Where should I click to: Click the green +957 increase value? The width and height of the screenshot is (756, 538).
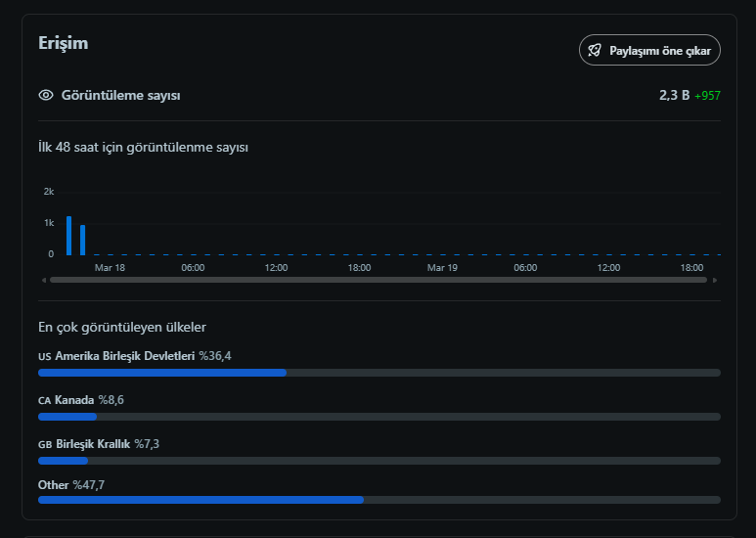coord(707,96)
